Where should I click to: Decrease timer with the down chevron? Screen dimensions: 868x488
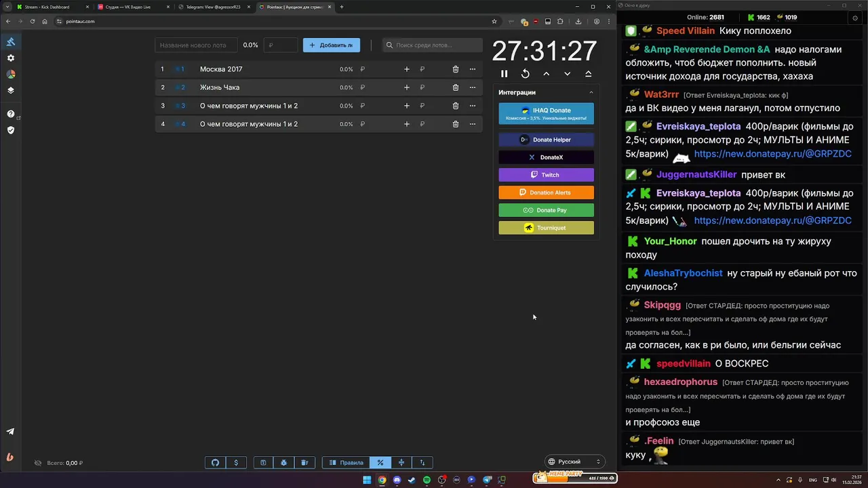[x=568, y=74]
